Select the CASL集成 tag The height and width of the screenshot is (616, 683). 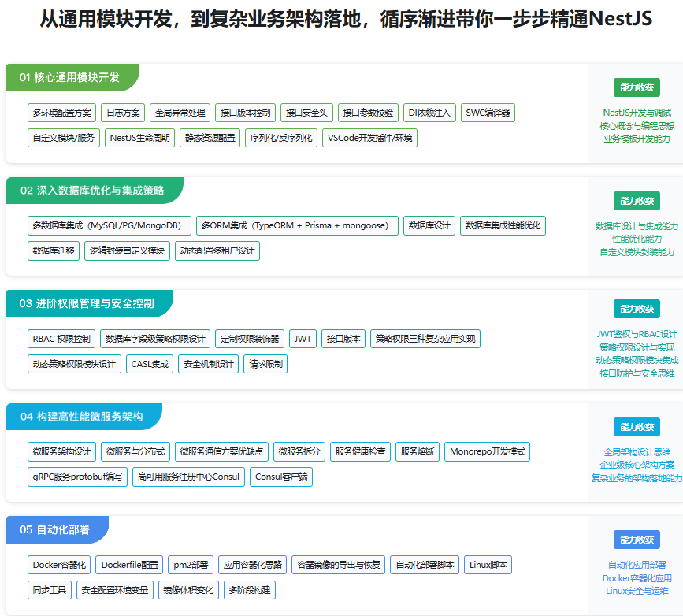150,364
